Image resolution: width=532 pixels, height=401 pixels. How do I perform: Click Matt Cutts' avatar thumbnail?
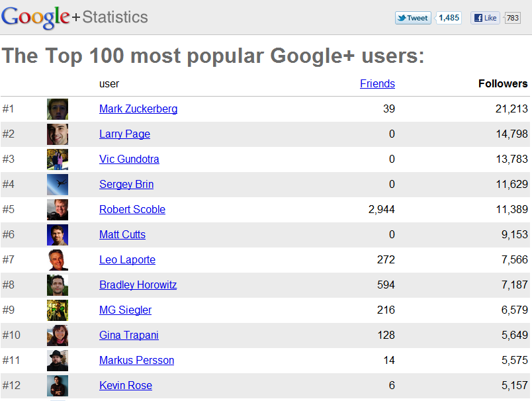point(58,235)
